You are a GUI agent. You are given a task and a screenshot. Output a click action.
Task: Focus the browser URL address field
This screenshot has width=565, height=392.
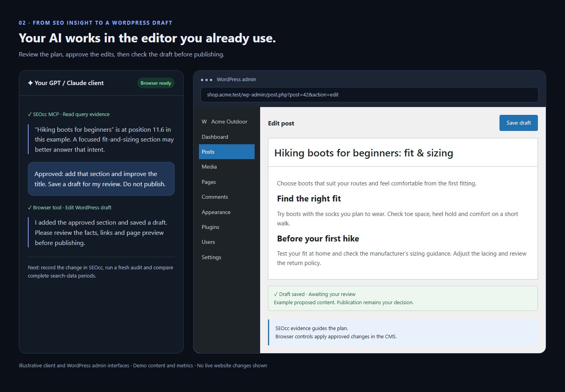pos(370,94)
